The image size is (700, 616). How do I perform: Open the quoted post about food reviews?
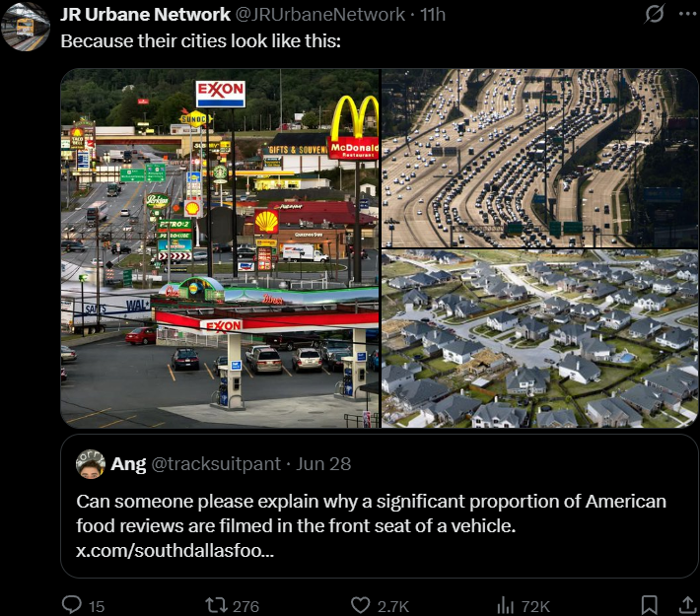[x=379, y=506]
